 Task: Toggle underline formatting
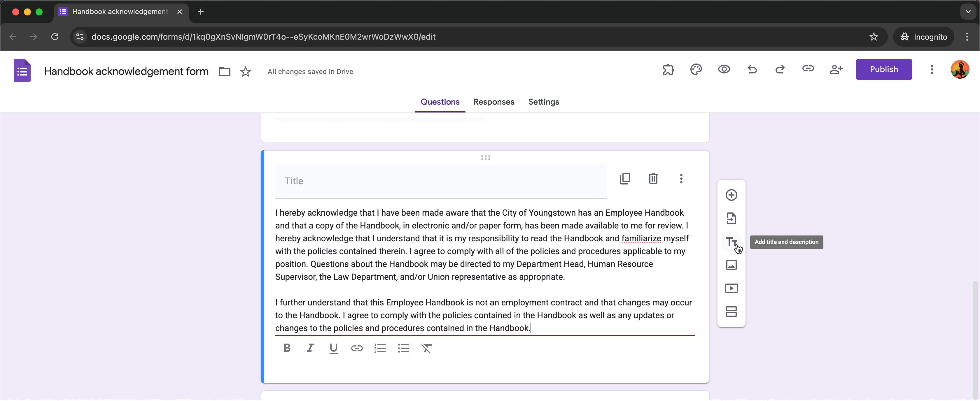click(333, 348)
